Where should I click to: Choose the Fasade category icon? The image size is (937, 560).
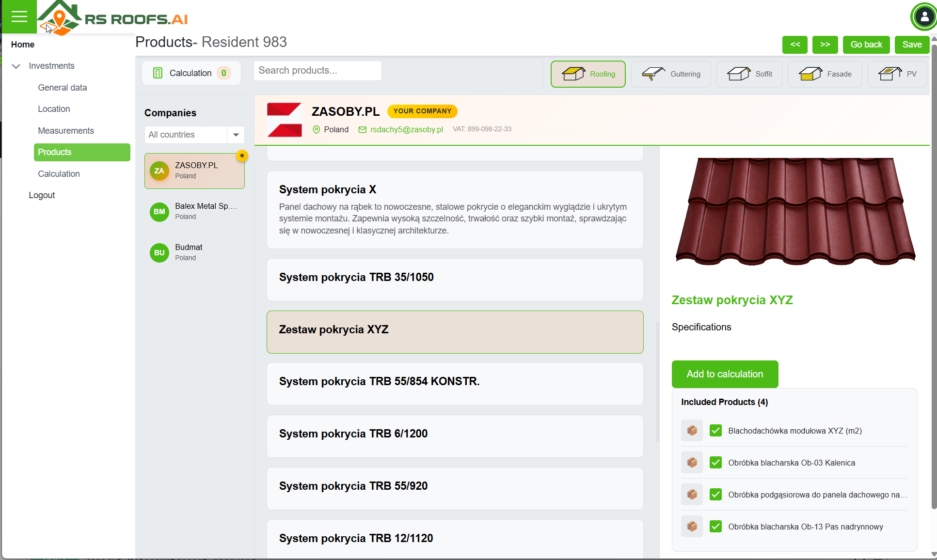[x=810, y=74]
